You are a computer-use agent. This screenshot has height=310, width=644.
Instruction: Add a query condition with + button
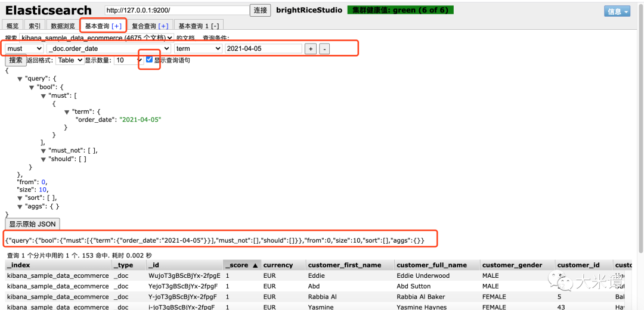coord(311,49)
